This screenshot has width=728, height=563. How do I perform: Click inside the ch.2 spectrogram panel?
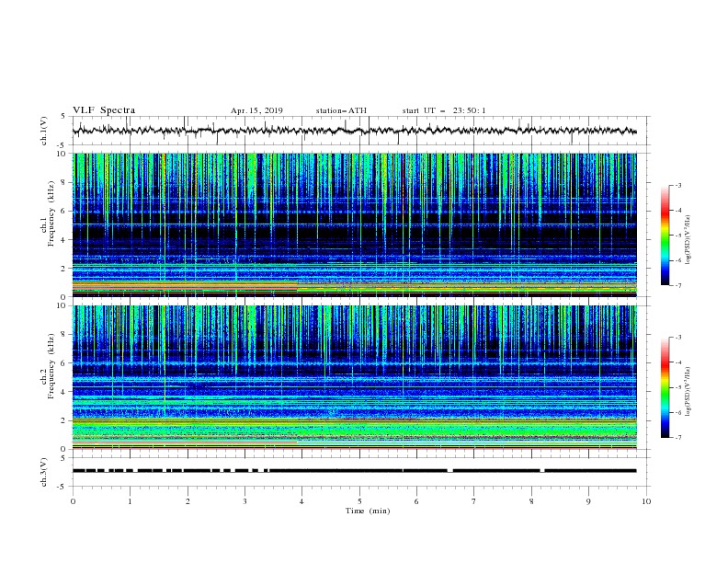point(354,377)
